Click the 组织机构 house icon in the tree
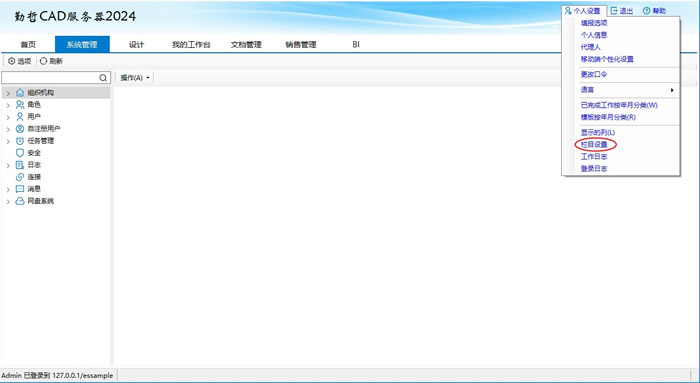 [x=20, y=92]
